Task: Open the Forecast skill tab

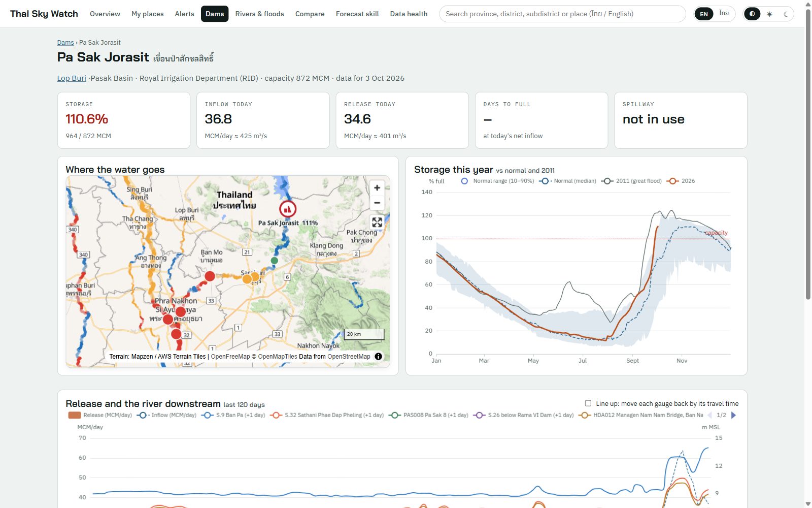Action: tap(357, 14)
